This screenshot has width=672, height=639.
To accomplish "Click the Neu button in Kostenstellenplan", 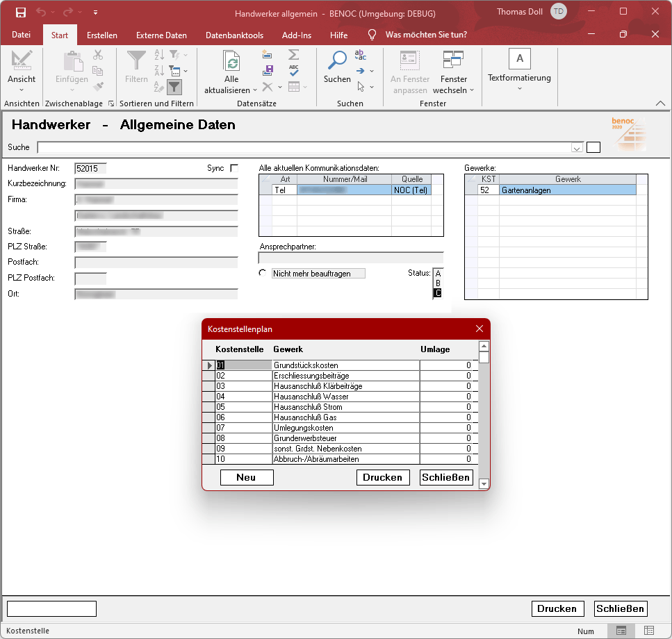I will point(246,477).
